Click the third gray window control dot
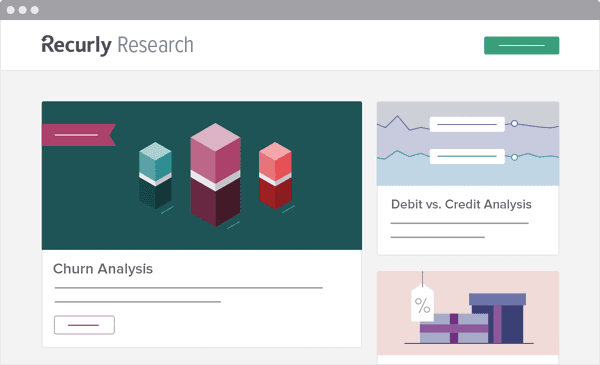The width and height of the screenshot is (600, 365). [34, 10]
